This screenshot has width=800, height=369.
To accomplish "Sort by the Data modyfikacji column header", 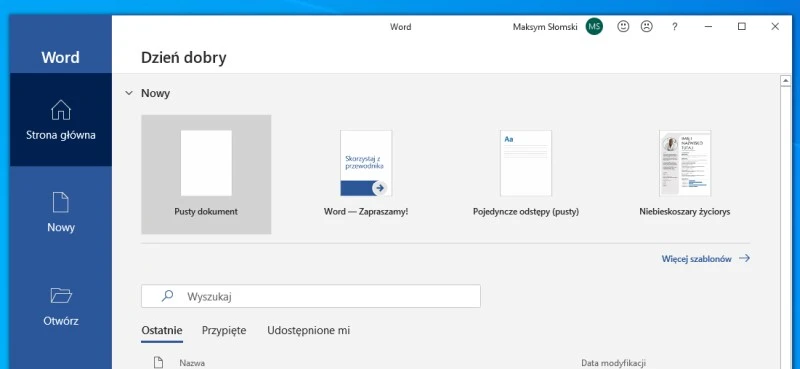I will [613, 363].
